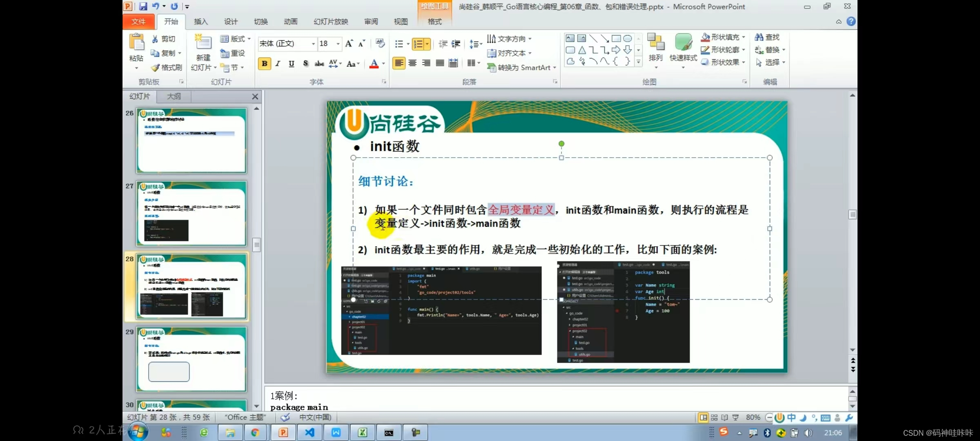Open the Line Spacing dropdown
Screen dimensions: 980x441
click(476, 44)
